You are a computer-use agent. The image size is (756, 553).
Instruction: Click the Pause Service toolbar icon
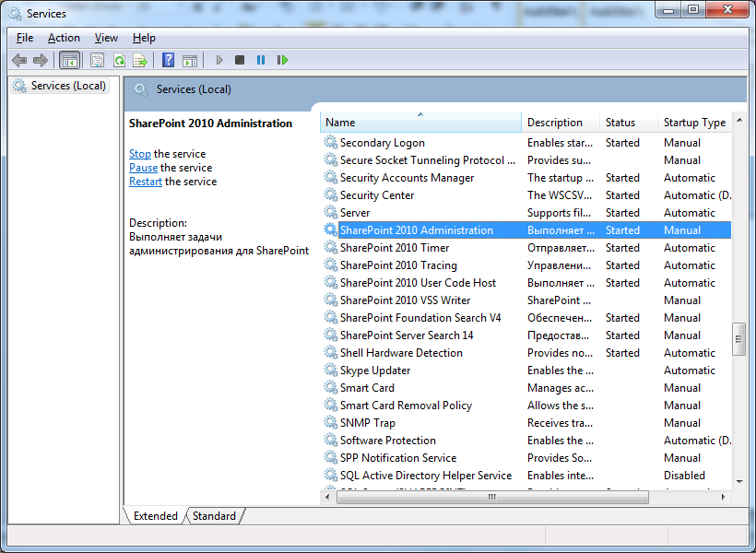261,60
